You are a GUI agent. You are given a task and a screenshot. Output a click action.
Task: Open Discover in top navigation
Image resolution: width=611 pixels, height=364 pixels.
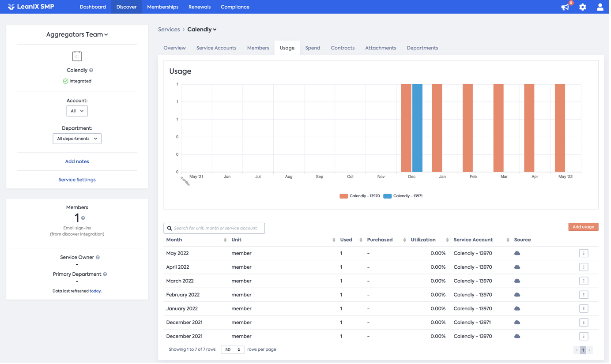[127, 7]
